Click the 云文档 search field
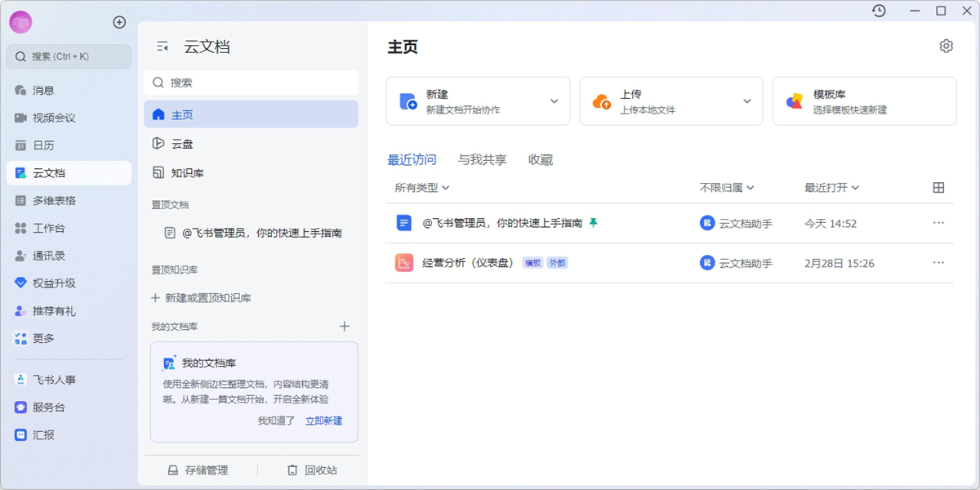The height and width of the screenshot is (490, 980). pyautogui.click(x=251, y=82)
